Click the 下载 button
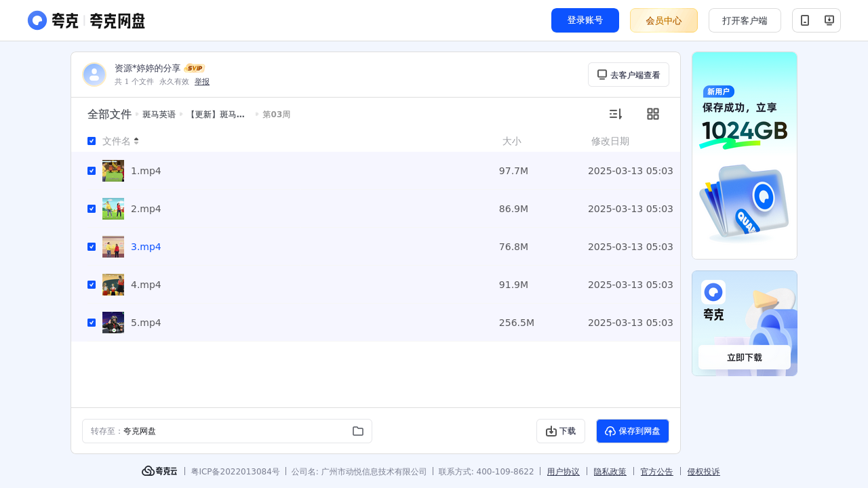Screen dimensions: 868x488 pyautogui.click(x=561, y=431)
